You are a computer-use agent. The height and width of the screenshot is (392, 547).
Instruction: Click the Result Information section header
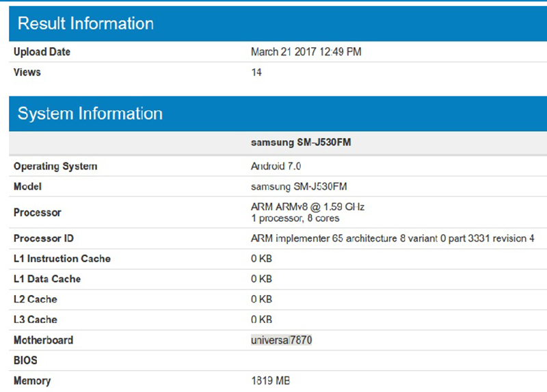tap(85, 23)
